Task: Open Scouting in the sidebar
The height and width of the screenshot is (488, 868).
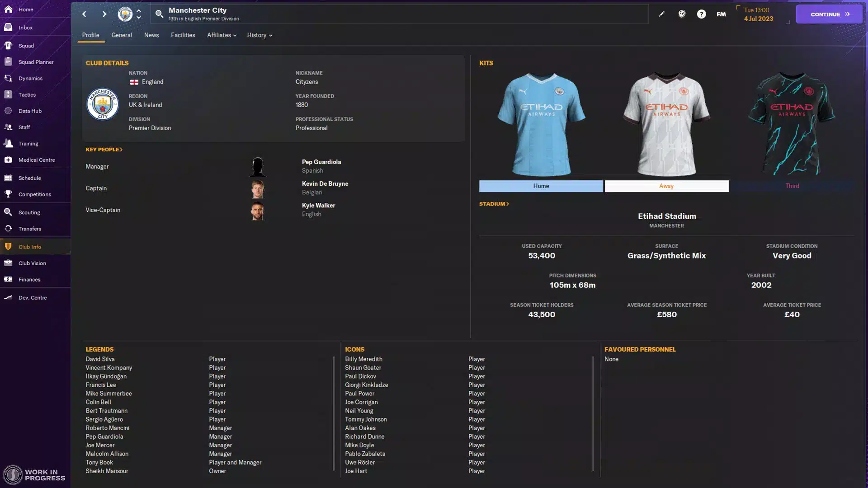Action: pos(29,212)
